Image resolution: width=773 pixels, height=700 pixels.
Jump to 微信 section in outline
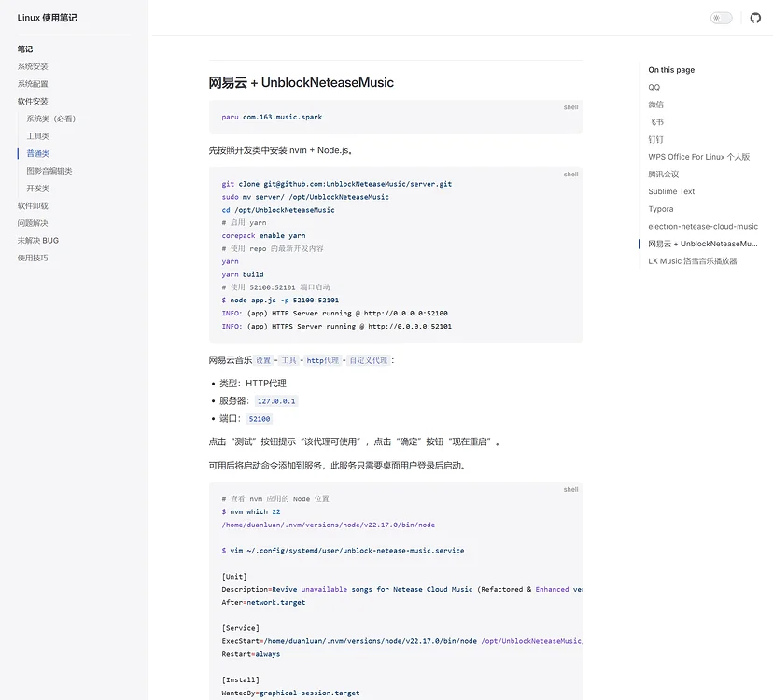655,105
